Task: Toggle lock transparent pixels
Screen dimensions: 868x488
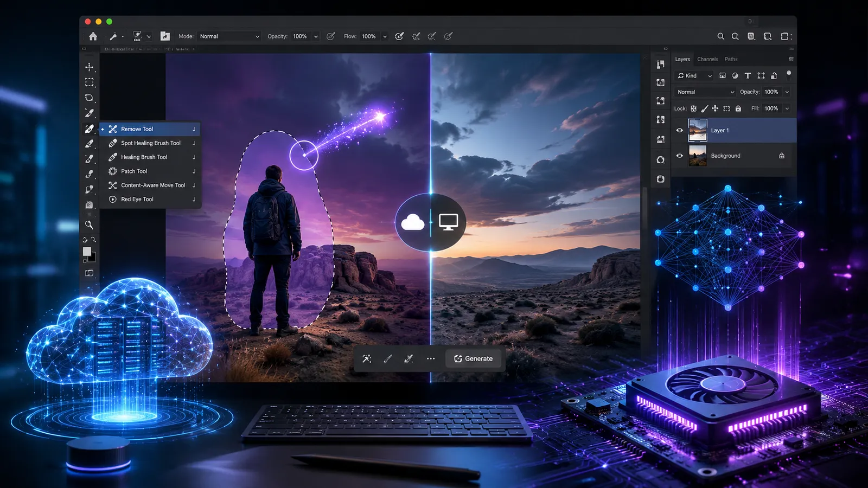Action: (x=693, y=108)
